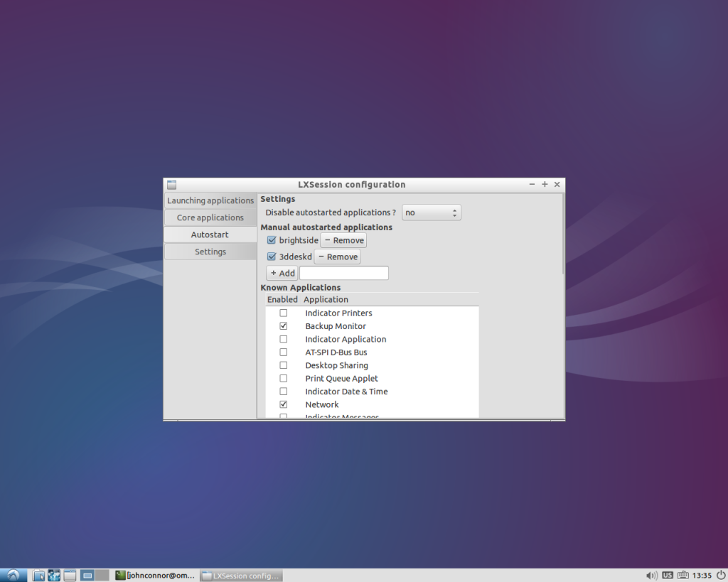The height and width of the screenshot is (582, 728).
Task: Click the power/logout icon in the taskbar
Action: (x=720, y=575)
